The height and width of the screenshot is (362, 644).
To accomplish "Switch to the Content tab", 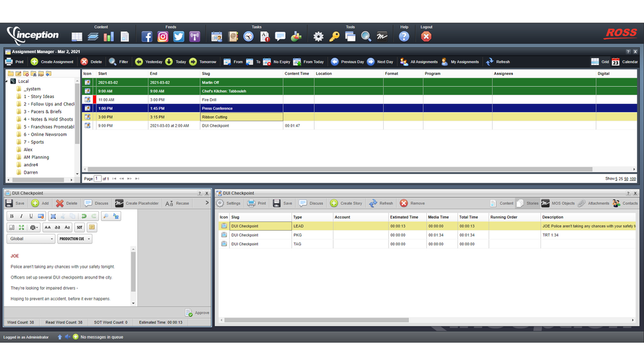I will [501, 203].
